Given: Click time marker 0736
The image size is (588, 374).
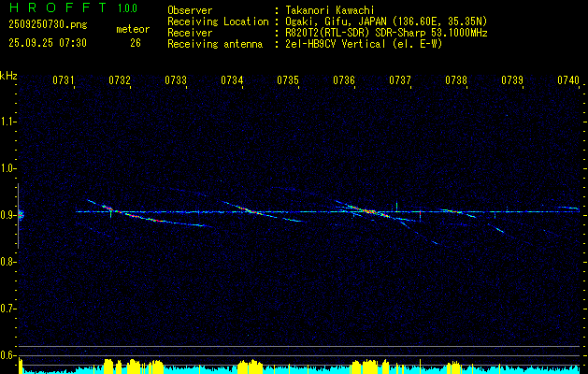Looking at the screenshot, I should pos(344,80).
